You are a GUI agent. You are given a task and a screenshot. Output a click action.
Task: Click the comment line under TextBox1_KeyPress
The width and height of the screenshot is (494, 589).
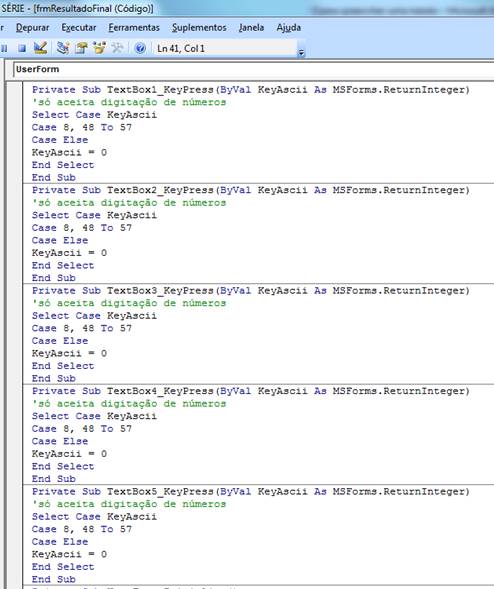click(x=129, y=102)
